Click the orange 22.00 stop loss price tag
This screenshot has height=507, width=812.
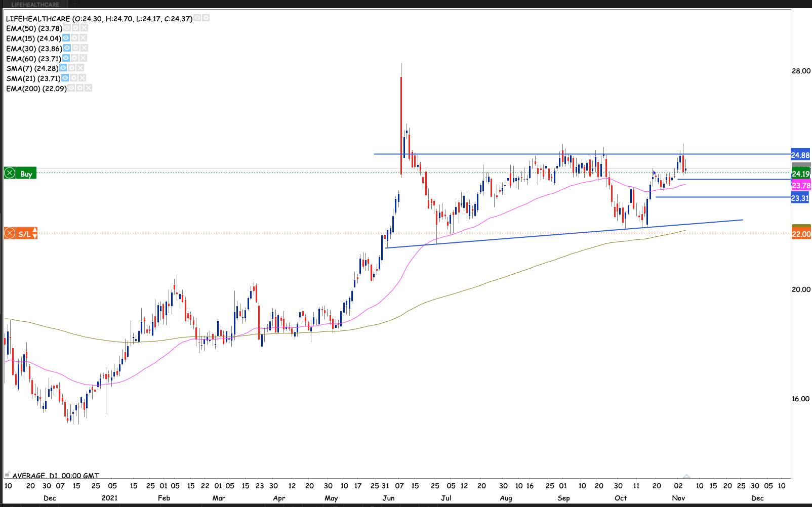pos(801,234)
